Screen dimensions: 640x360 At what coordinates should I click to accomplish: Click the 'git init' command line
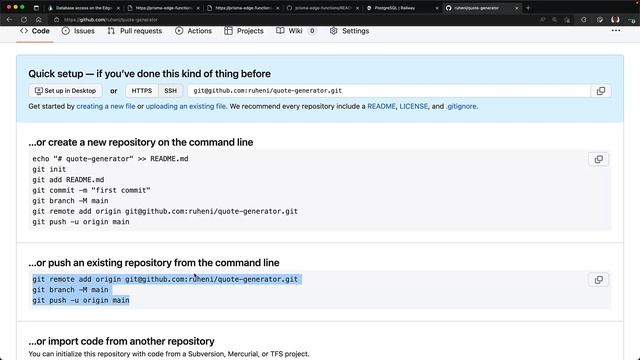pos(49,169)
